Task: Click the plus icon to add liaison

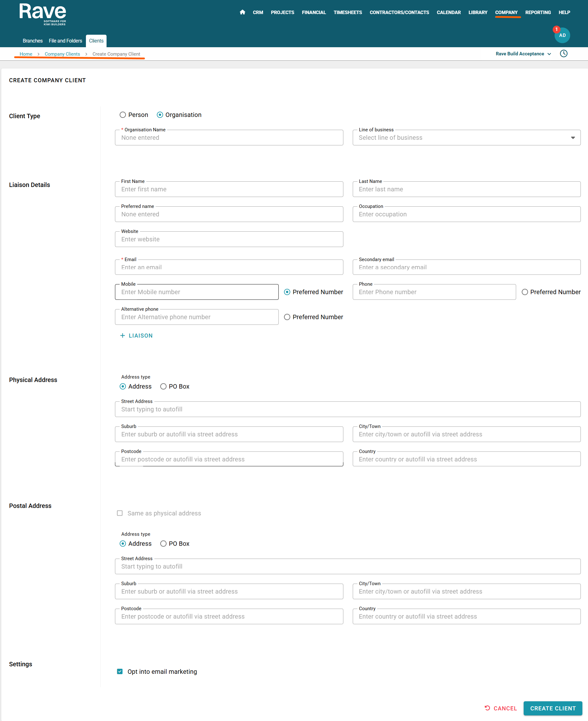Action: [122, 335]
